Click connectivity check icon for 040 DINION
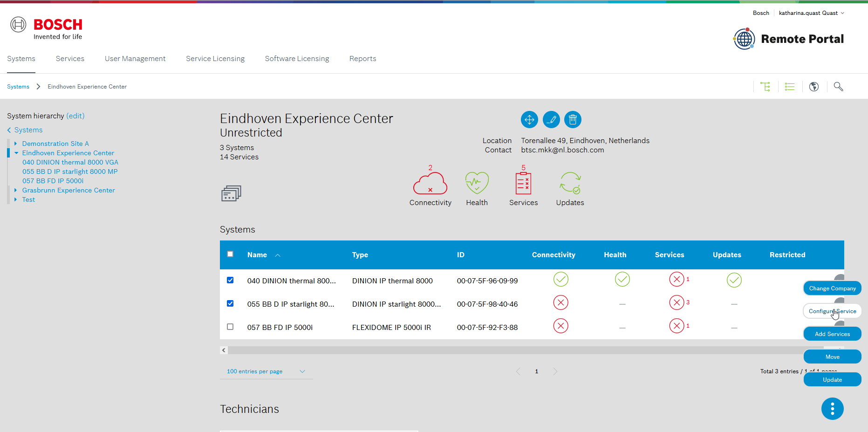The image size is (868, 432). (560, 279)
